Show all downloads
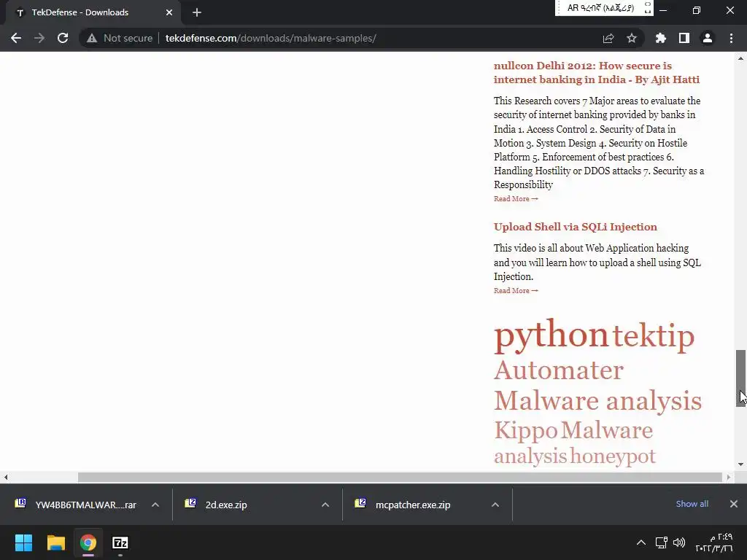The image size is (747, 560). click(x=692, y=504)
